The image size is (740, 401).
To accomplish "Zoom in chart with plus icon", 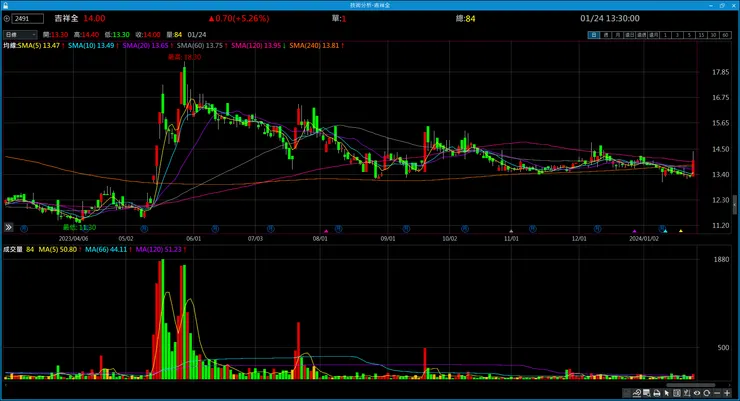I will click(727, 393).
